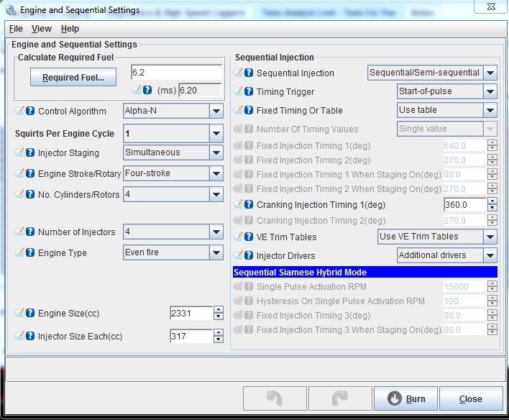Click the pencil icon beside Injector Staging

(x=20, y=152)
